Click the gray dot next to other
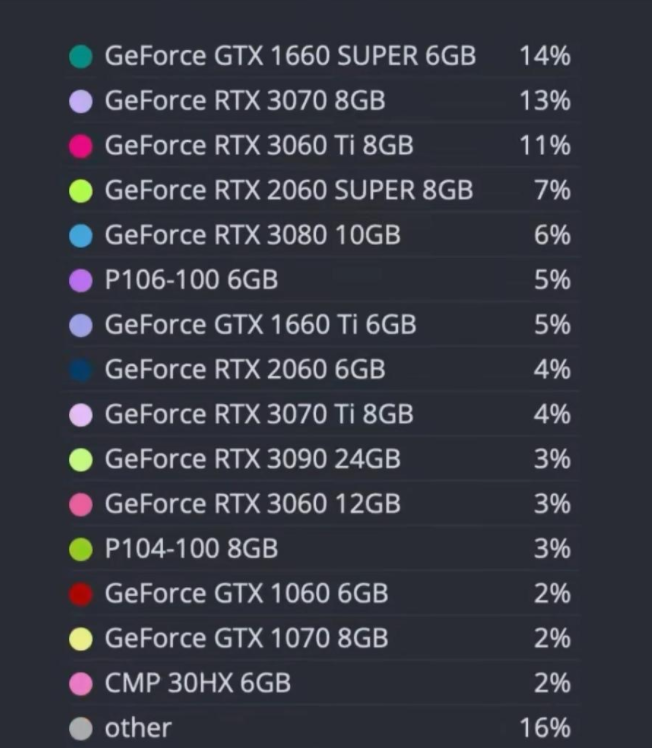Viewport: 652px width, 748px height. [81, 728]
